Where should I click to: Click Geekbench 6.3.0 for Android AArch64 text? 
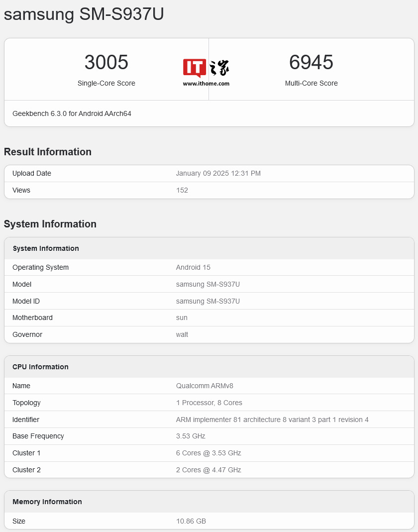point(72,113)
